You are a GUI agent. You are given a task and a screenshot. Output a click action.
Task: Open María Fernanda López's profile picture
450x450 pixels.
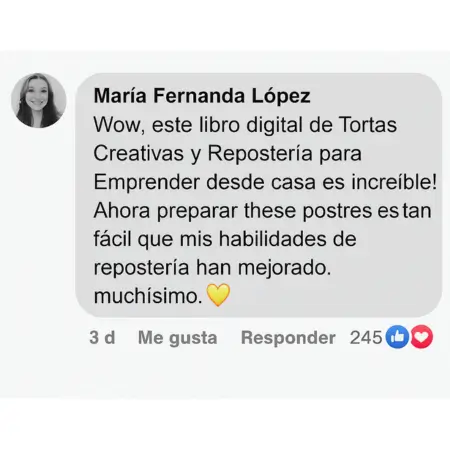[39, 100]
